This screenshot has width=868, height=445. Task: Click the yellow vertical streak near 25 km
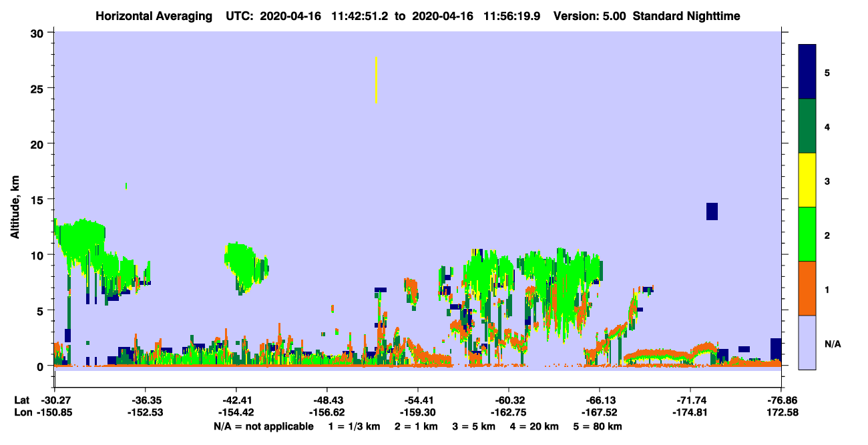pos(377,80)
